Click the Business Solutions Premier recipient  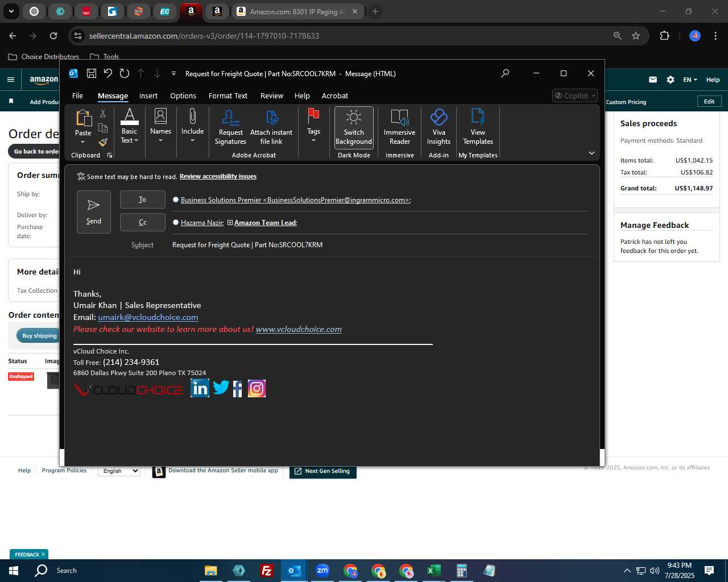pos(295,200)
